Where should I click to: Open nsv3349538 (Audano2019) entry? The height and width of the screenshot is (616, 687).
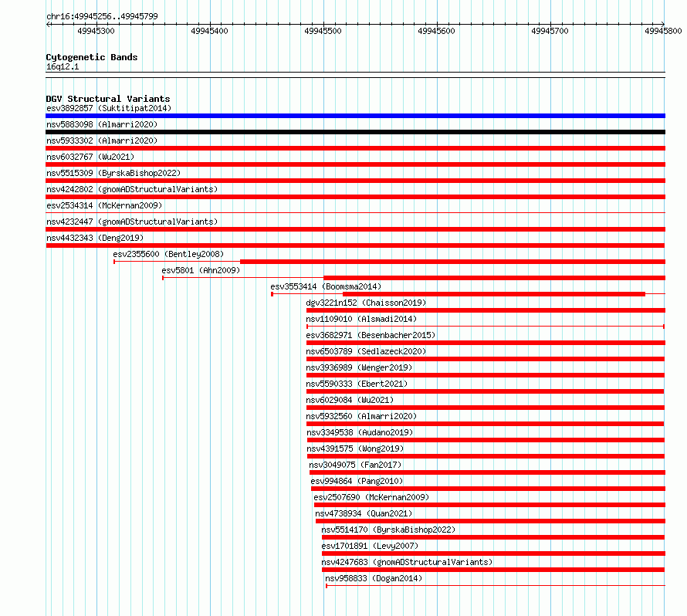pos(360,432)
